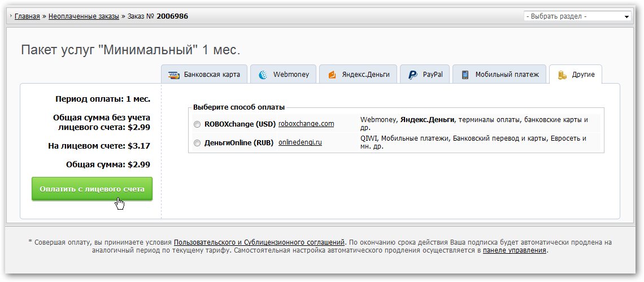Image resolution: width=644 pixels, height=282 pixels.
Task: Click order number 2006986 text
Action: pos(172,16)
